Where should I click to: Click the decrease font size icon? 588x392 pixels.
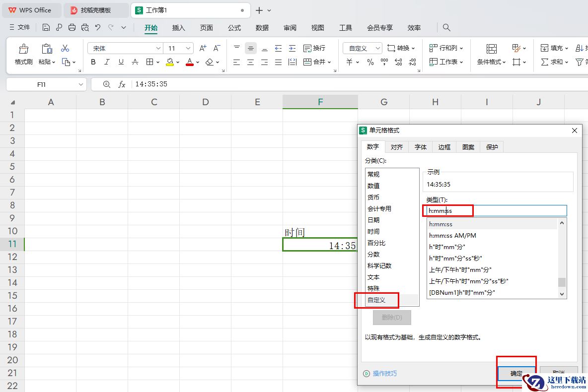[217, 48]
